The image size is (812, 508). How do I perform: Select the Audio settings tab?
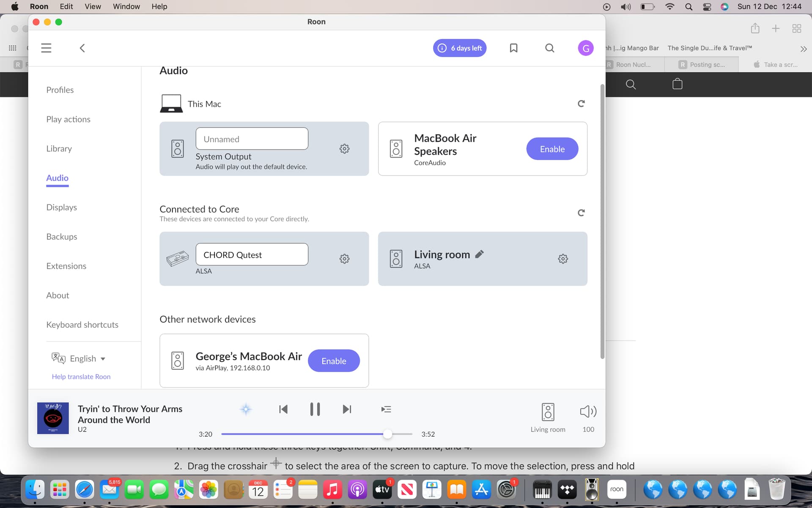click(x=57, y=178)
